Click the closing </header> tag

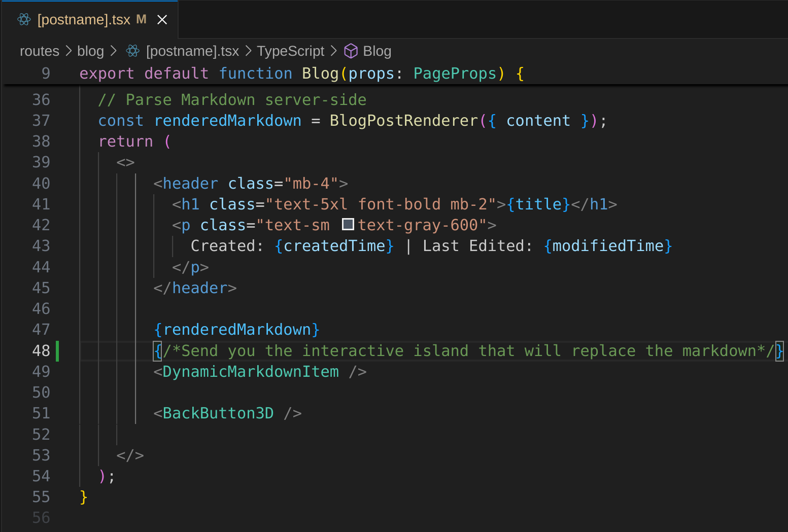[195, 288]
